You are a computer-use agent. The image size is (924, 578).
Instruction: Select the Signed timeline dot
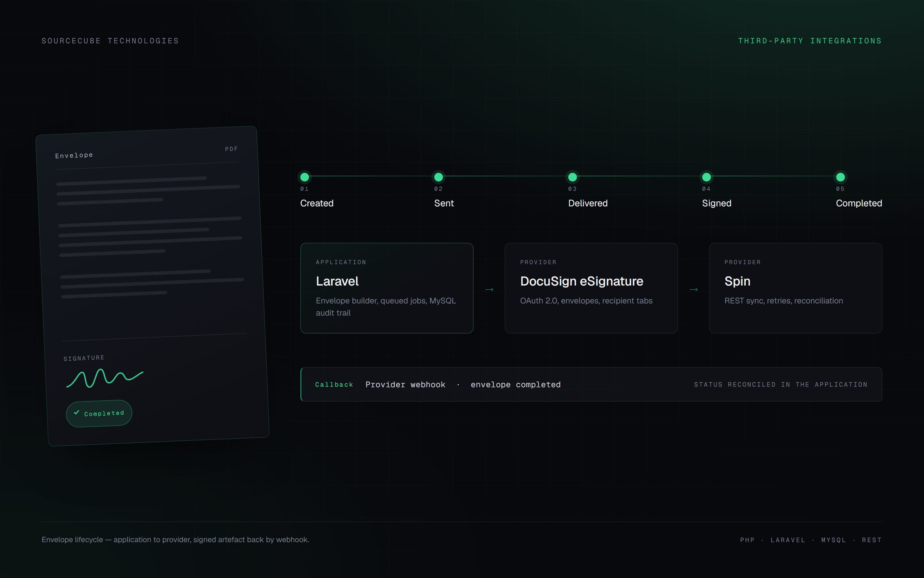click(706, 177)
